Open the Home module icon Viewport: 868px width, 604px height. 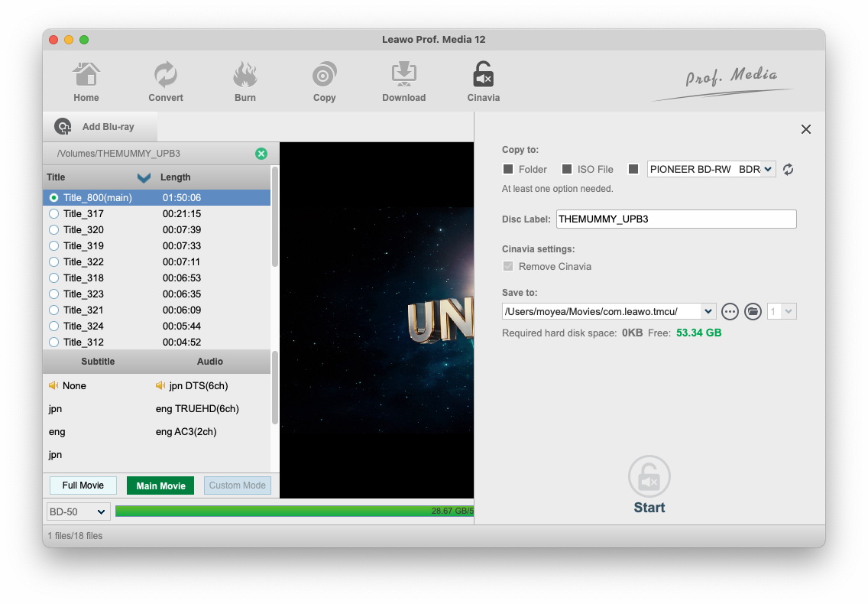point(86,76)
